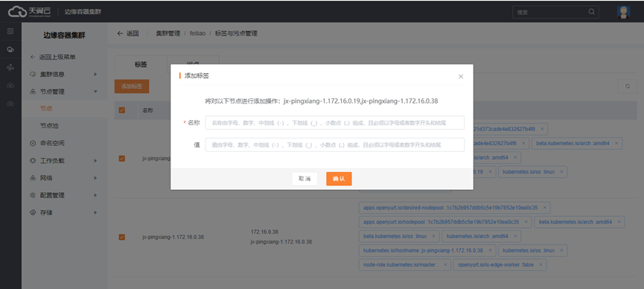Uncheck the jx-pingxiang-1.172.16.0.38 row checkbox

tap(121, 237)
